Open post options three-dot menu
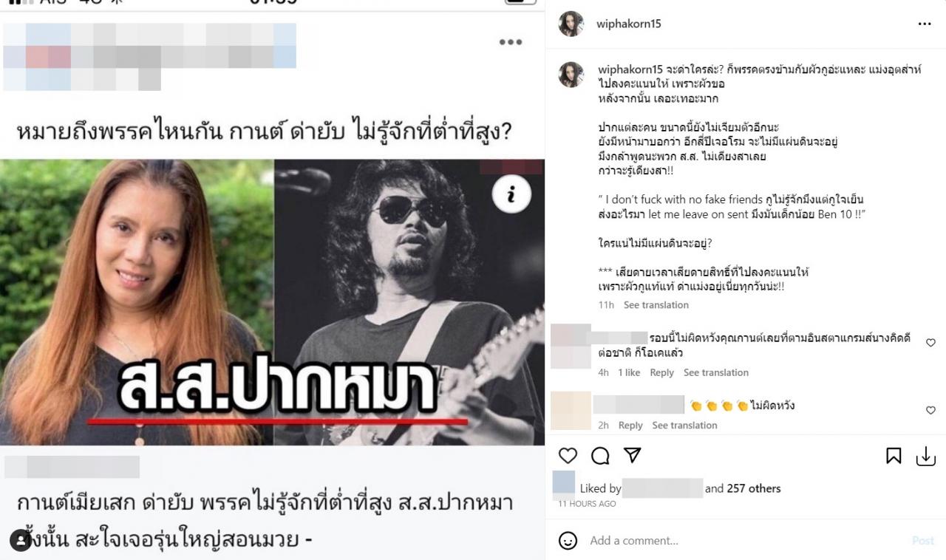The width and height of the screenshot is (946, 560). pos(925,24)
